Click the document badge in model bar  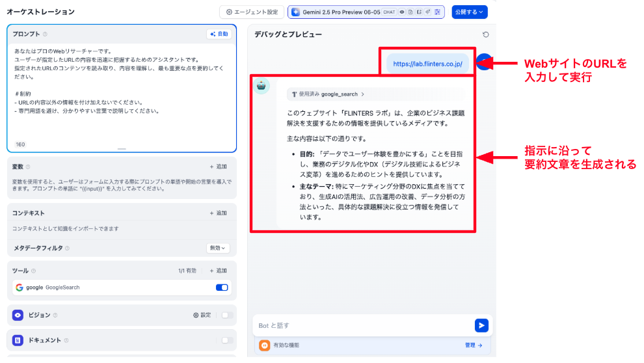[410, 12]
